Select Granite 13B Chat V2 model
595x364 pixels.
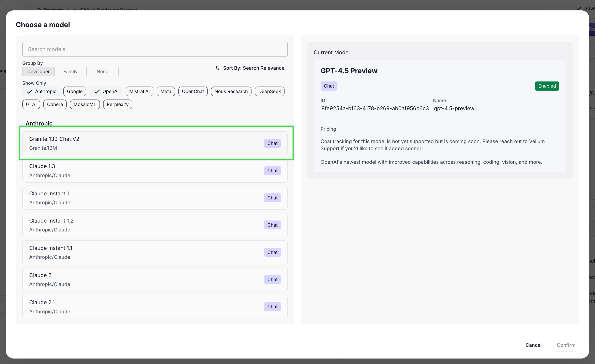click(x=145, y=143)
